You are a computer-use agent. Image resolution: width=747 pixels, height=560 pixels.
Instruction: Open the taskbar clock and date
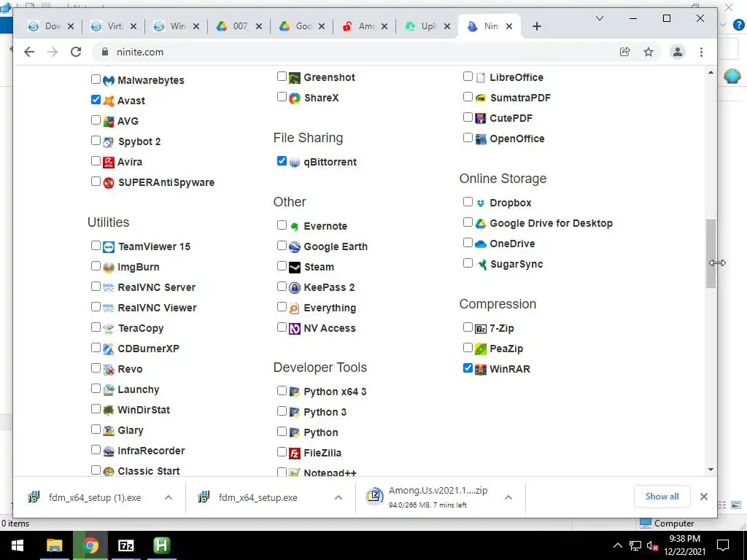[x=684, y=545]
